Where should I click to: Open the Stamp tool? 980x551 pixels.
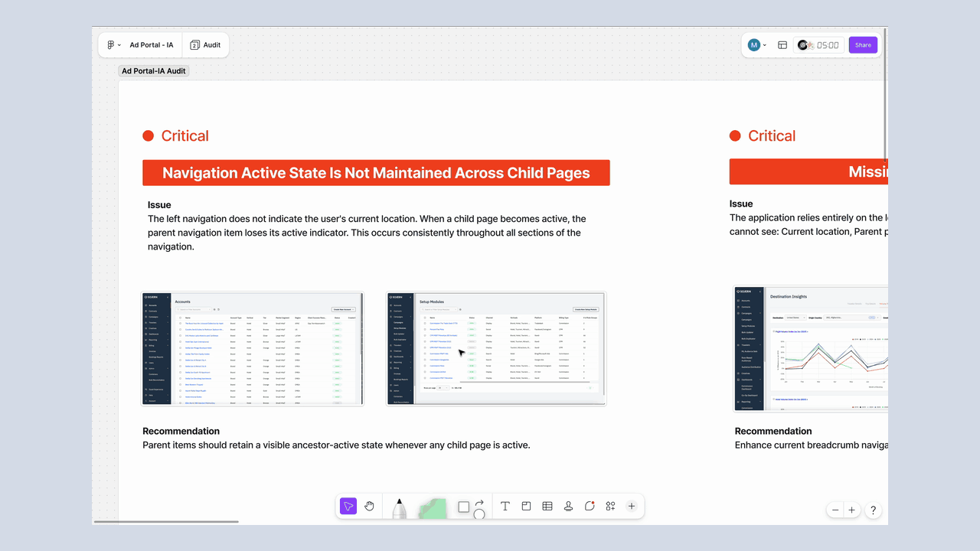pyautogui.click(x=569, y=506)
